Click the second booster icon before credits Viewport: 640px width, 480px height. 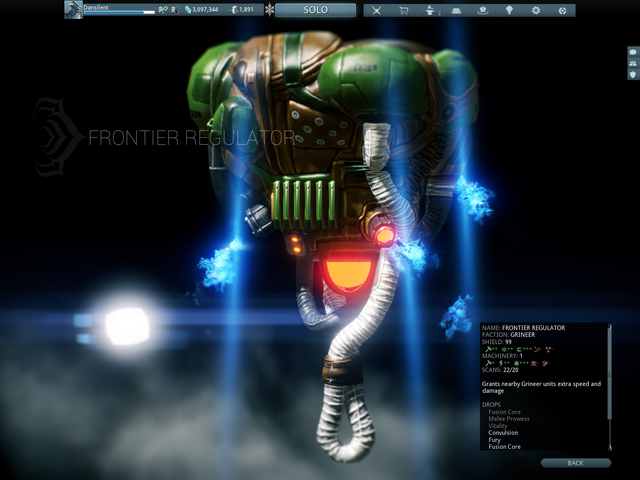pos(174,9)
